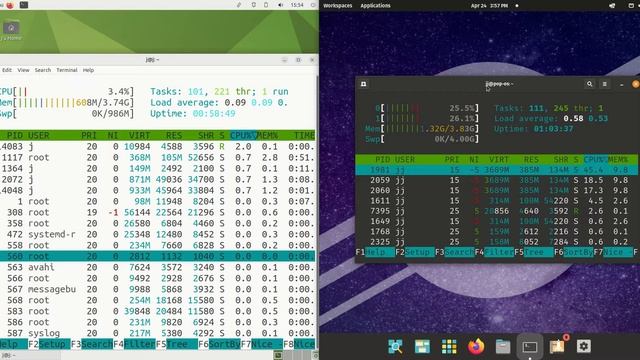This screenshot has width=640, height=360.
Task: Sort by CPU% column in right htop
Action: 595,160
